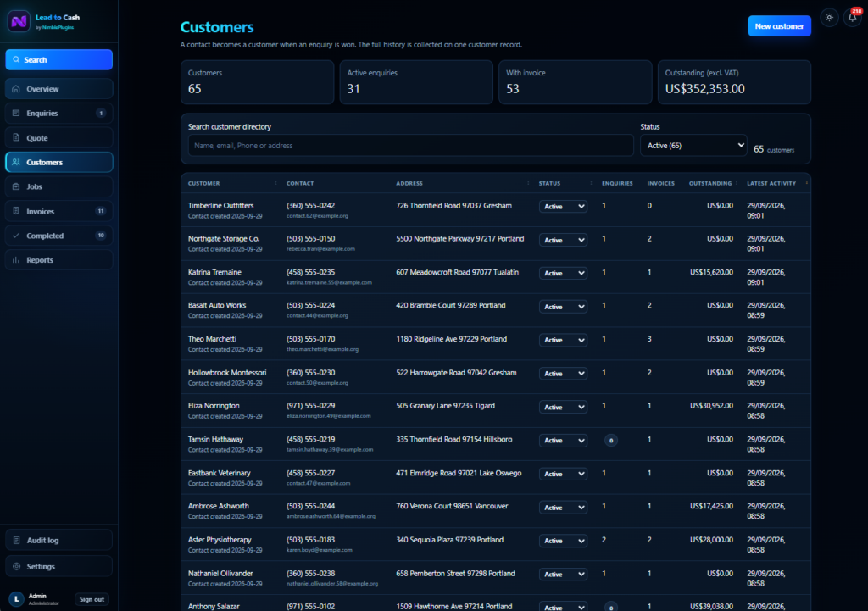Click the Quote document icon
Image resolution: width=868 pixels, height=611 pixels.
point(16,138)
